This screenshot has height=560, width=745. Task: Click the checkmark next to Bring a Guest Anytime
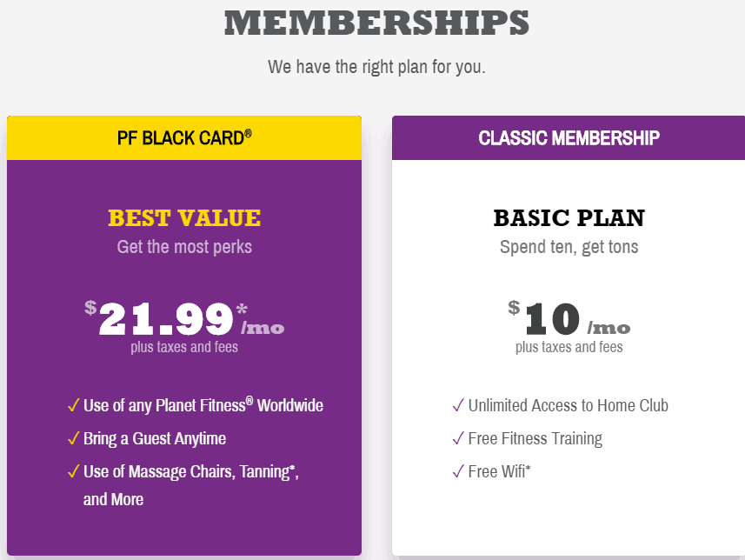tap(73, 438)
